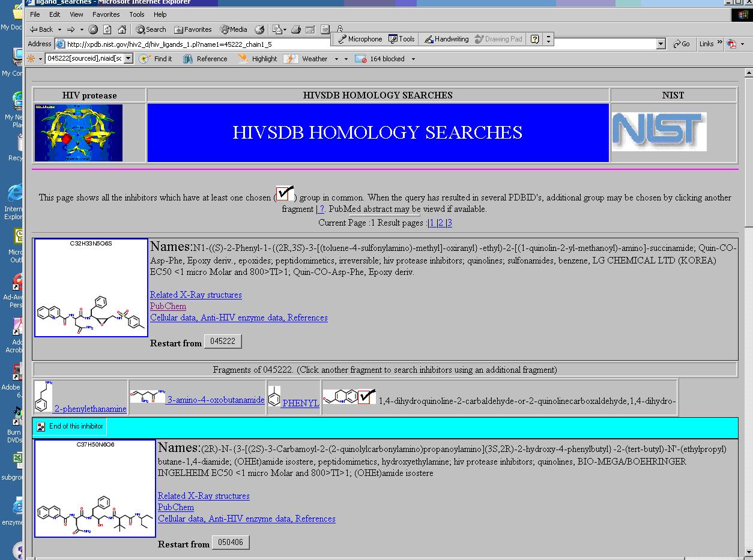This screenshot has width=753, height=560.
Task: Open the History icon next to Media
Action: (x=259, y=29)
